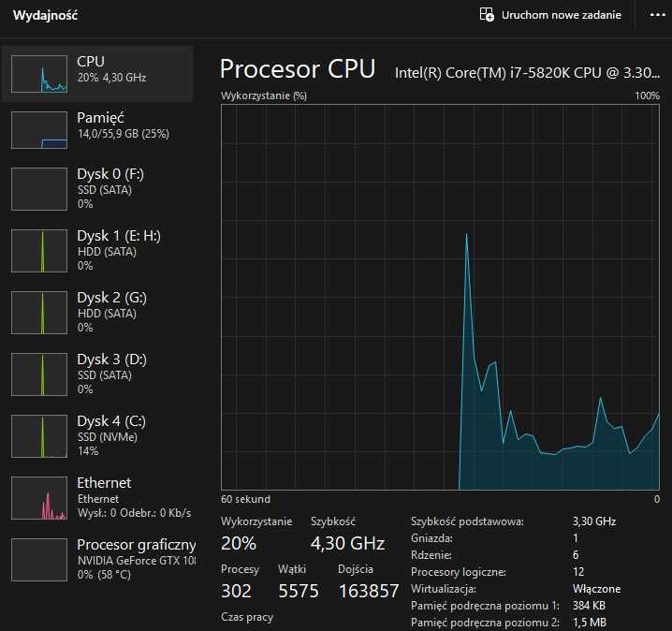Viewport: 672px width, 631px height.
Task: Select Dysk 1 (E: H:) graph thumbnail
Action: coord(39,253)
